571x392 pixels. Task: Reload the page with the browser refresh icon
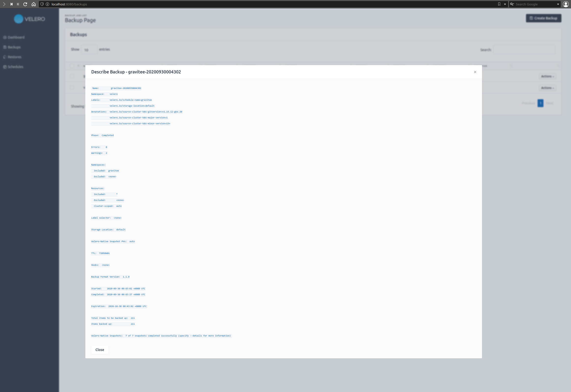(x=25, y=4)
